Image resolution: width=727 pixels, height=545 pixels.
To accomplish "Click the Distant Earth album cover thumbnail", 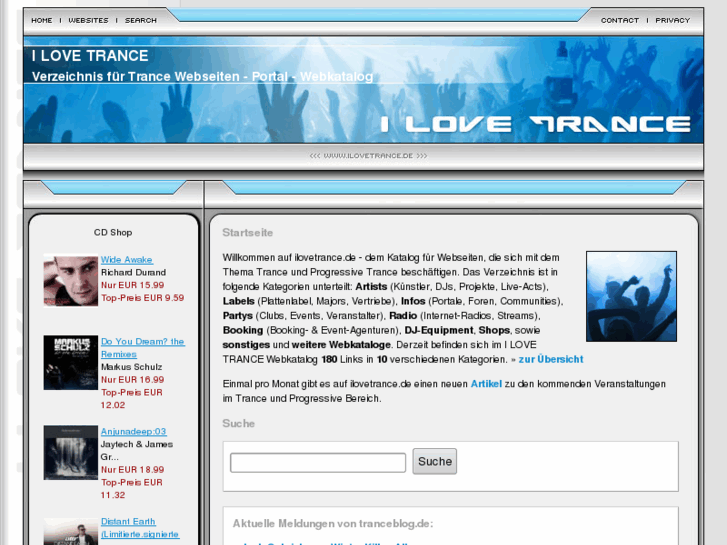I will 71,532.
